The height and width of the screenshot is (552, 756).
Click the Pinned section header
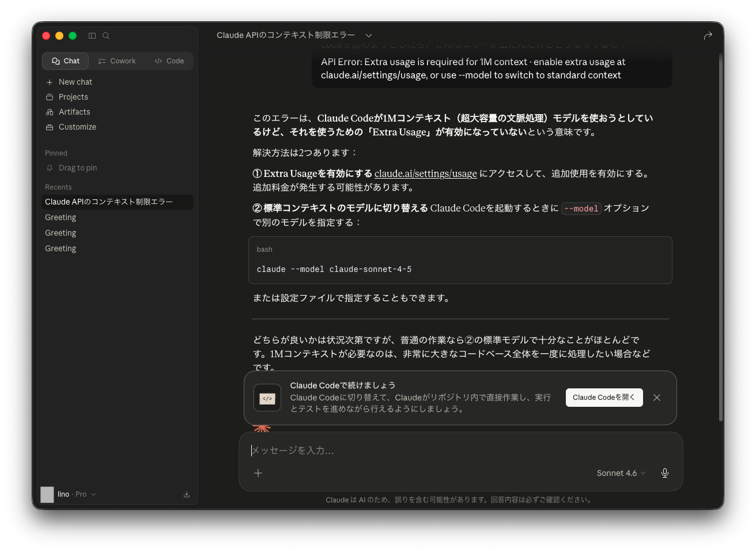click(56, 153)
